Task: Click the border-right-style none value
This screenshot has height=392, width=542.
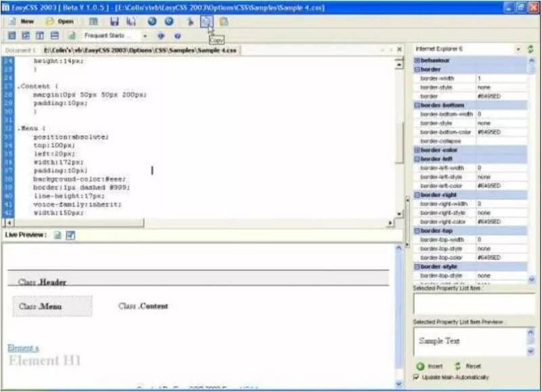Action: point(501,213)
